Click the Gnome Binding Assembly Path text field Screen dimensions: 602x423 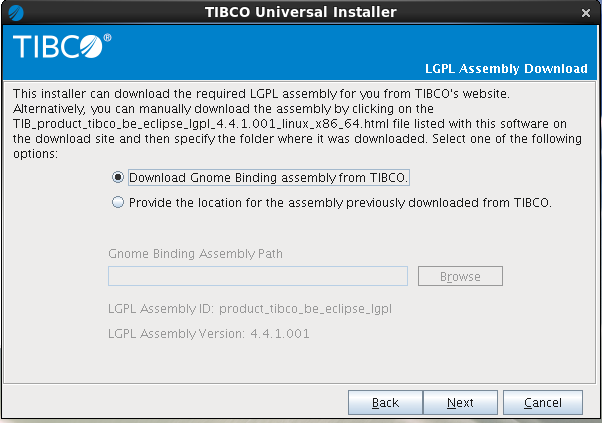258,276
